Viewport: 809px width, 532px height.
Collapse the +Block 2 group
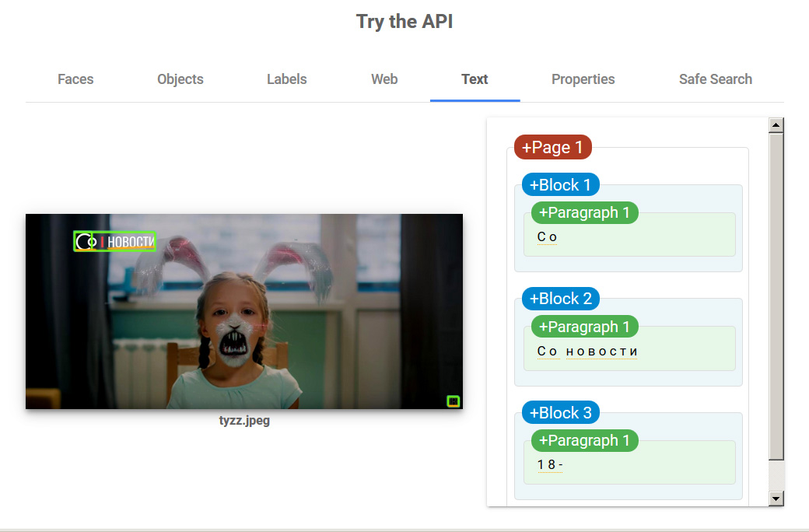tap(560, 299)
